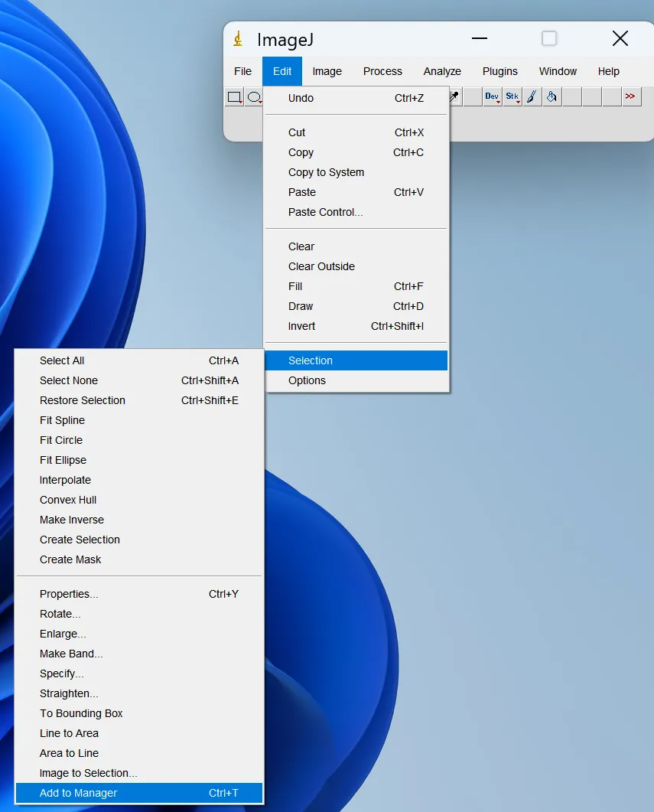
Task: Choose Create Mask
Action: click(x=139, y=559)
